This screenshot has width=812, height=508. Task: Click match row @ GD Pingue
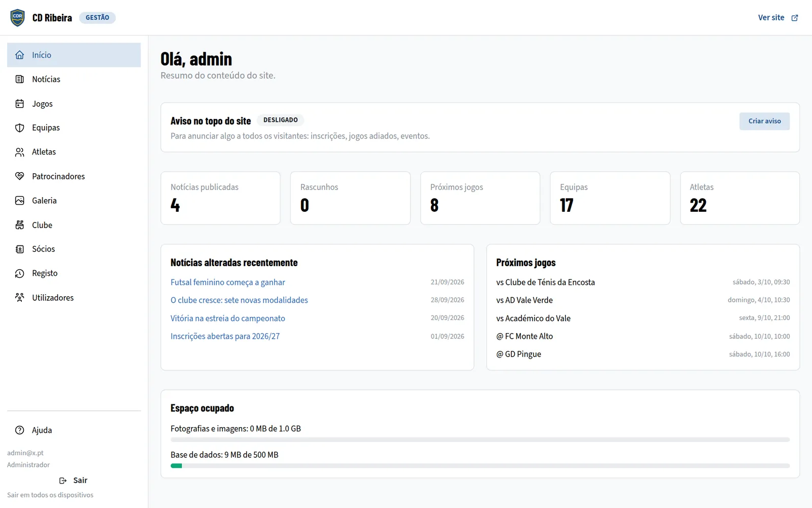point(643,354)
